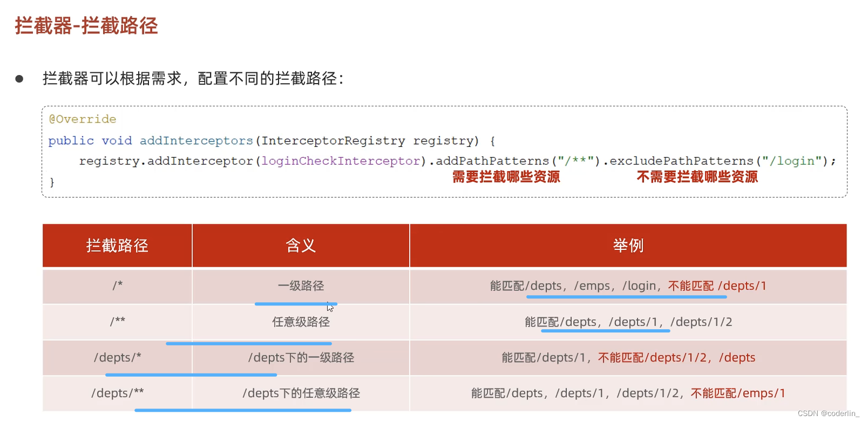
Task: Click the closing brace line of the code
Action: 52,182
